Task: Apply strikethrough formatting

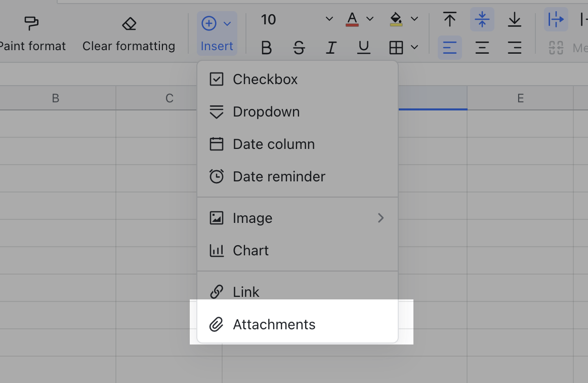Action: pos(299,48)
